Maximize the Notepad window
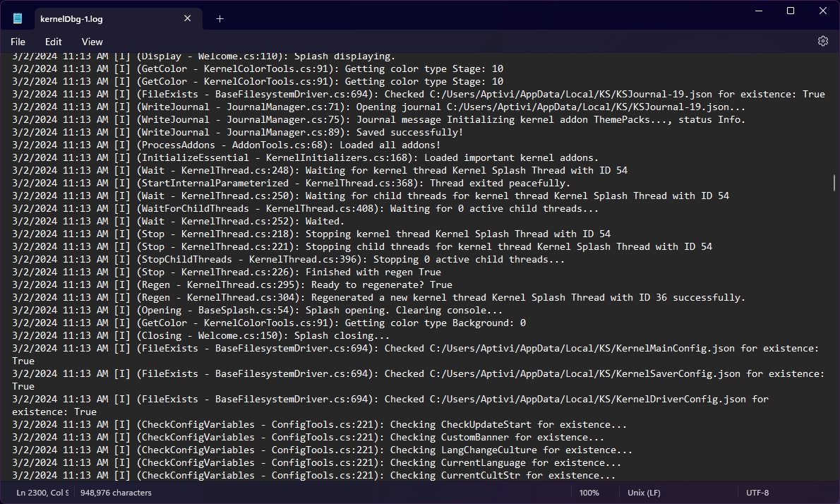840x504 pixels. point(791,11)
